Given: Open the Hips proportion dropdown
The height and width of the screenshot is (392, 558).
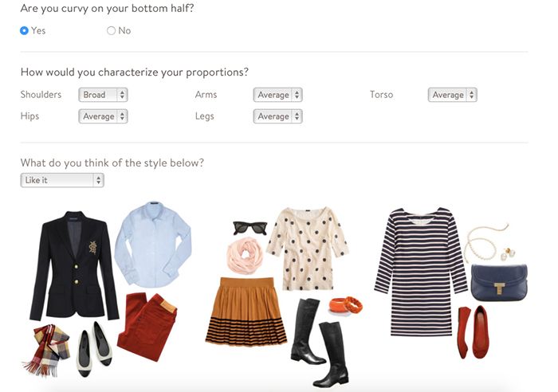Looking at the screenshot, I should (x=103, y=116).
